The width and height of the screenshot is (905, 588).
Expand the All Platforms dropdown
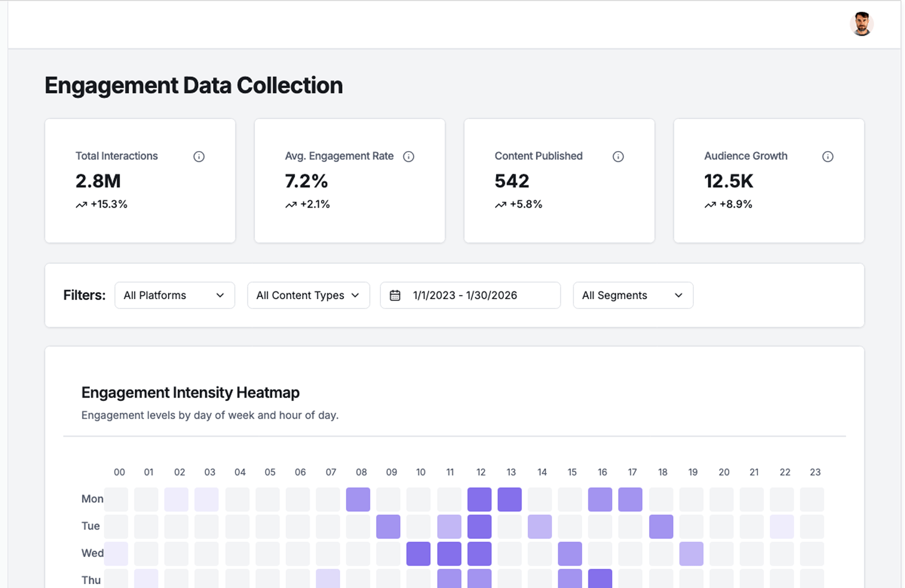tap(174, 295)
